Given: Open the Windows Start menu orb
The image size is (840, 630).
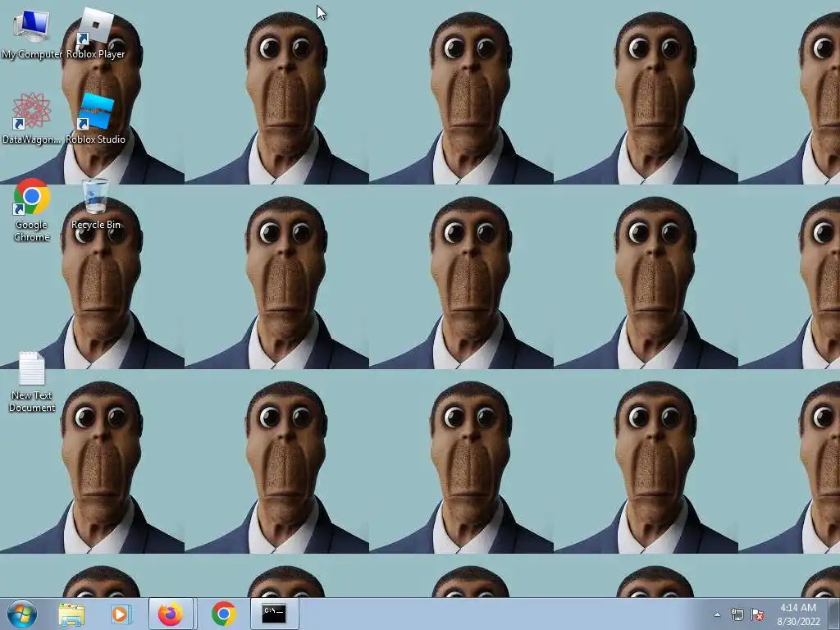Looking at the screenshot, I should tap(22, 614).
